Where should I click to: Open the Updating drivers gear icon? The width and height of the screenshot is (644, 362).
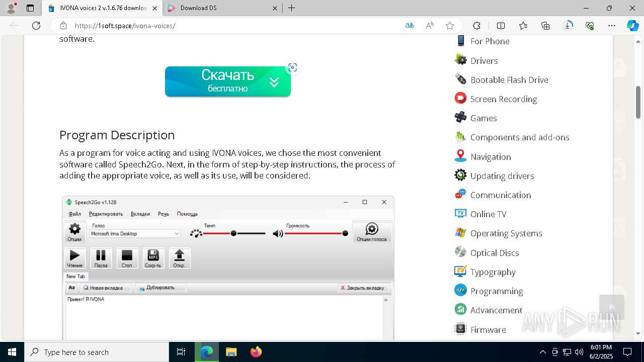click(460, 175)
